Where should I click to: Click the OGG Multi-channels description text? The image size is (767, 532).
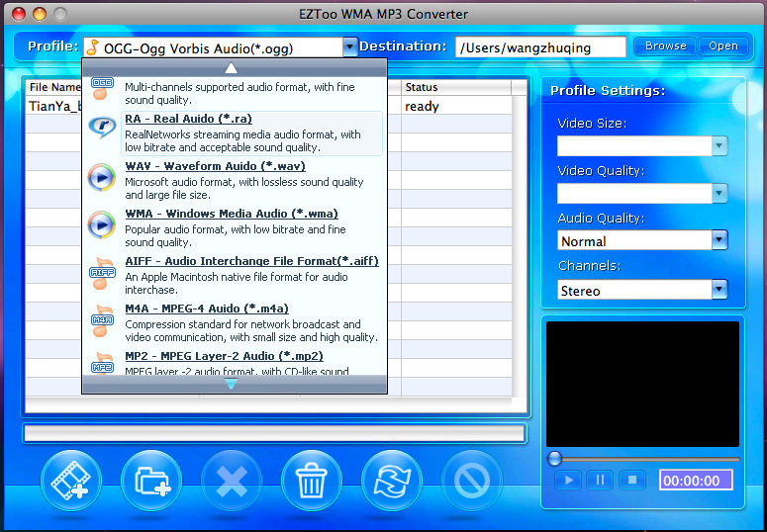(x=240, y=93)
